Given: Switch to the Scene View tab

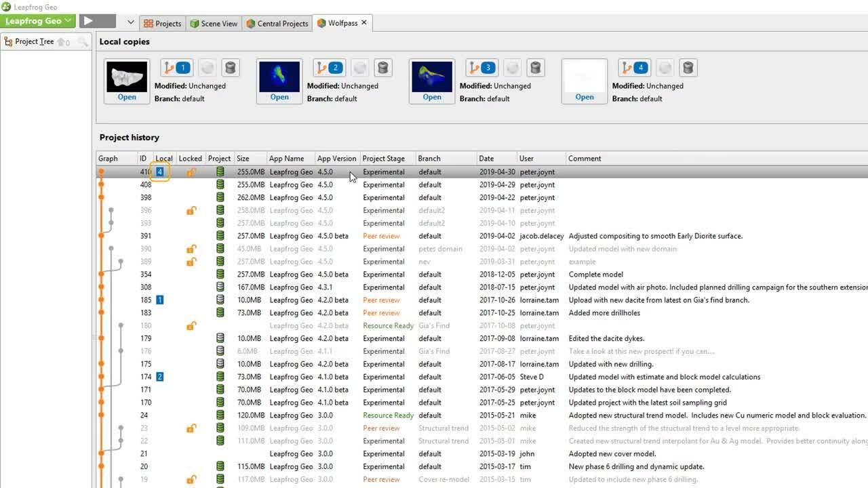Looking at the screenshot, I should click(x=214, y=23).
